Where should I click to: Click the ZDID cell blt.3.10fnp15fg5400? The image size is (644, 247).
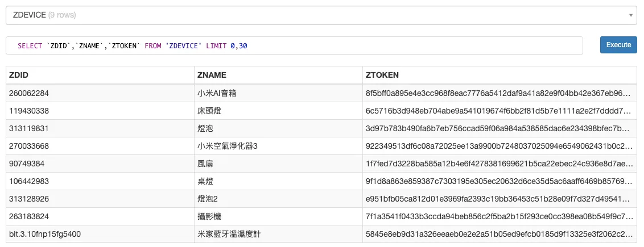(44, 234)
